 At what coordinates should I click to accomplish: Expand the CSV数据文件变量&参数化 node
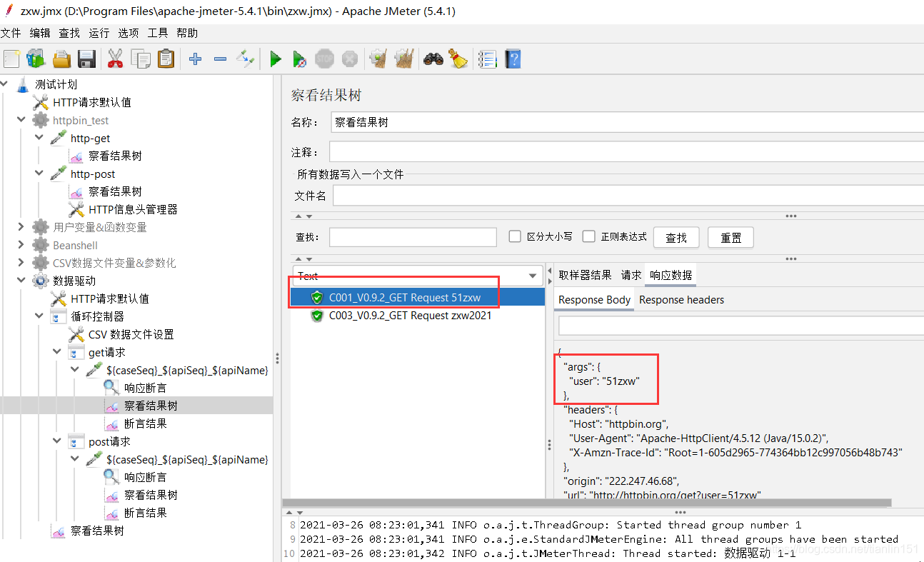click(21, 263)
